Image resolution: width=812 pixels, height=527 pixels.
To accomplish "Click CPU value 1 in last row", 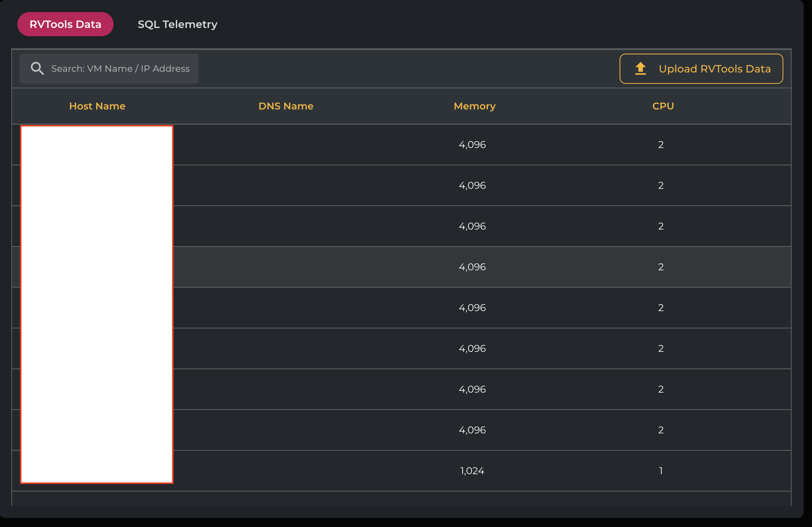I will [x=661, y=471].
